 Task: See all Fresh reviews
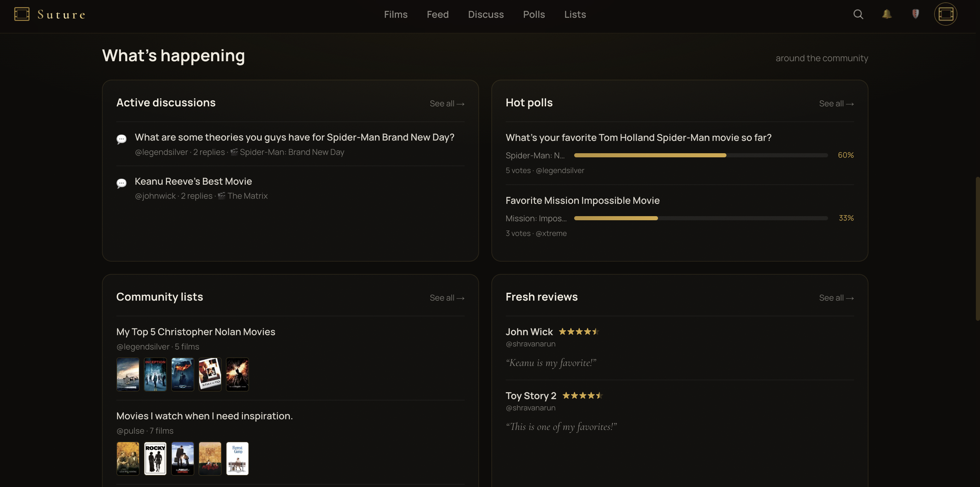836,298
